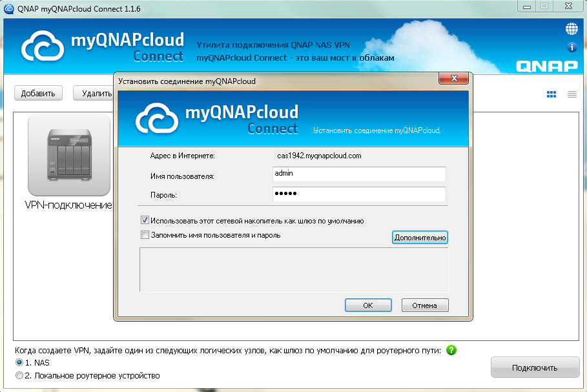This screenshot has width=587, height=392.
Task: Click the 'VPN-подключение' device label
Action: (68, 205)
